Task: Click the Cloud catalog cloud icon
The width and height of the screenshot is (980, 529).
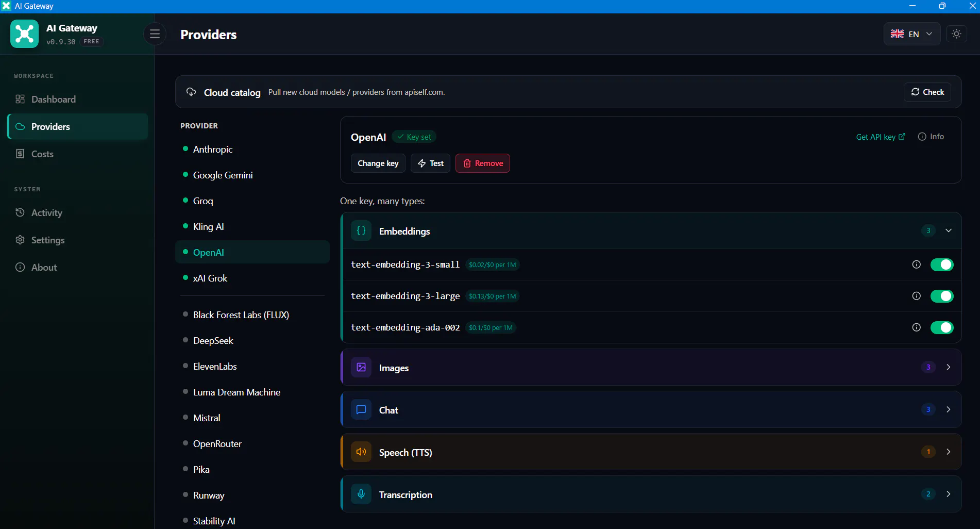Action: click(191, 92)
